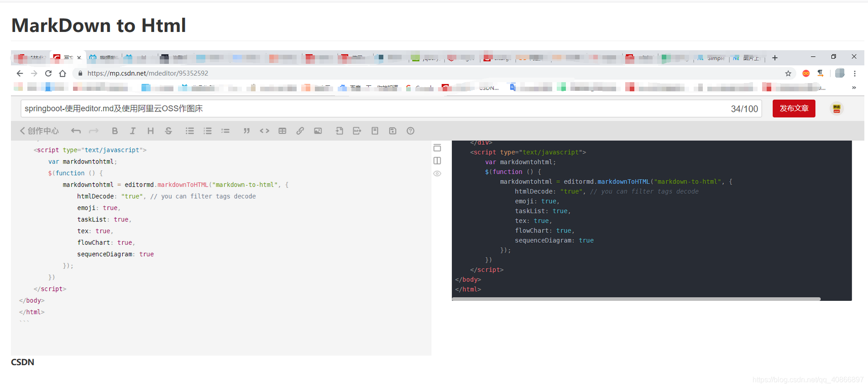Insert a blockquote with the quote icon
The width and height of the screenshot is (868, 388).
click(246, 131)
